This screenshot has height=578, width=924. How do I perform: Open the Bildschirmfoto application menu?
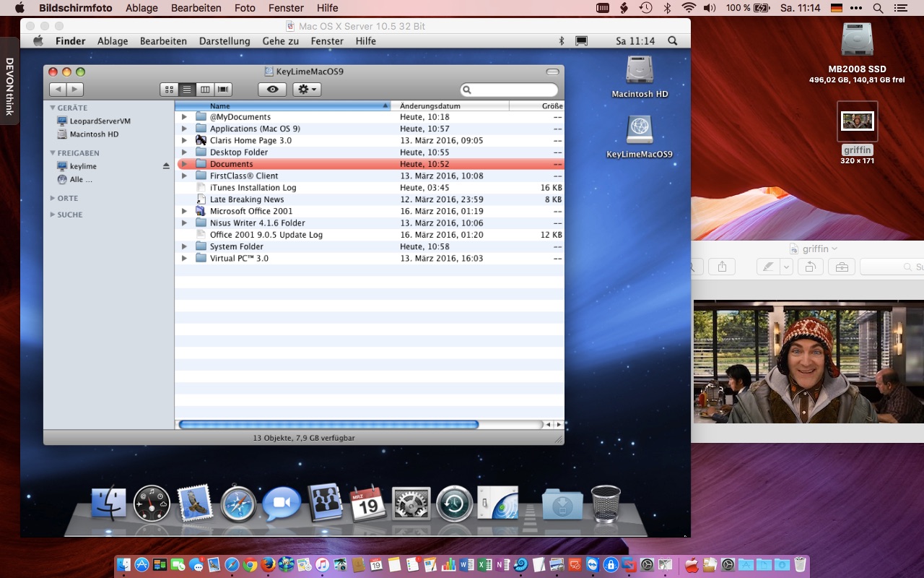click(x=76, y=8)
